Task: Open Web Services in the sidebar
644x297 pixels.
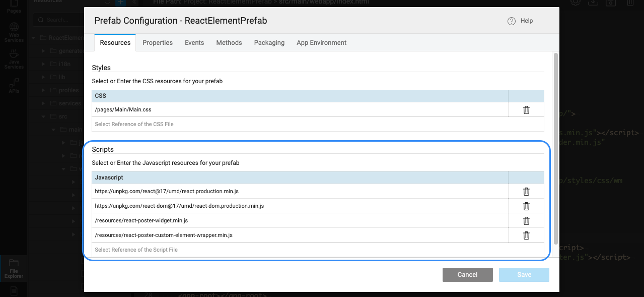Action: pyautogui.click(x=14, y=32)
